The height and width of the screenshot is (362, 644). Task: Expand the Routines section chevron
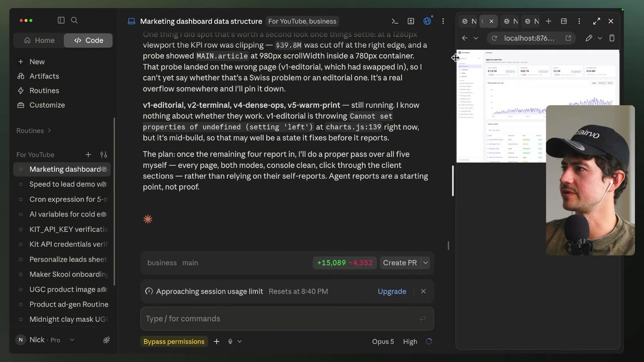pos(49,131)
